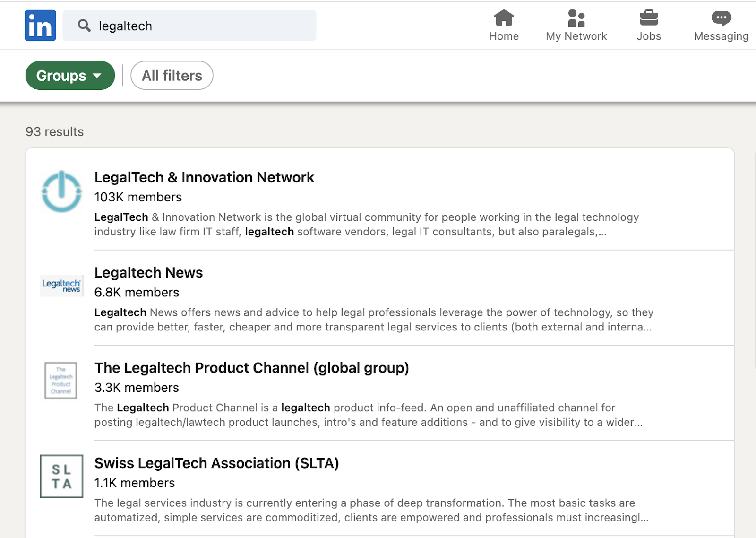Choose the Messaging navigation label
The width and height of the screenshot is (756, 538).
coord(721,36)
